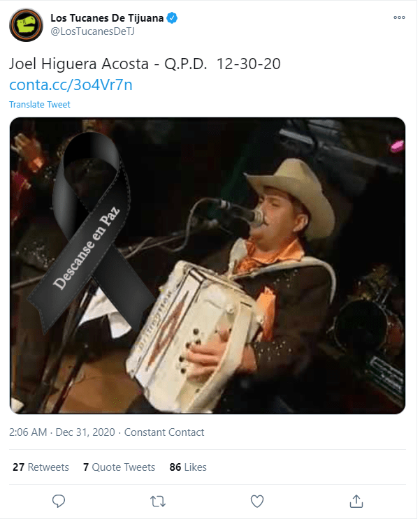View the 7 Quote Tweets list
The width and height of the screenshot is (420, 519).
(119, 467)
